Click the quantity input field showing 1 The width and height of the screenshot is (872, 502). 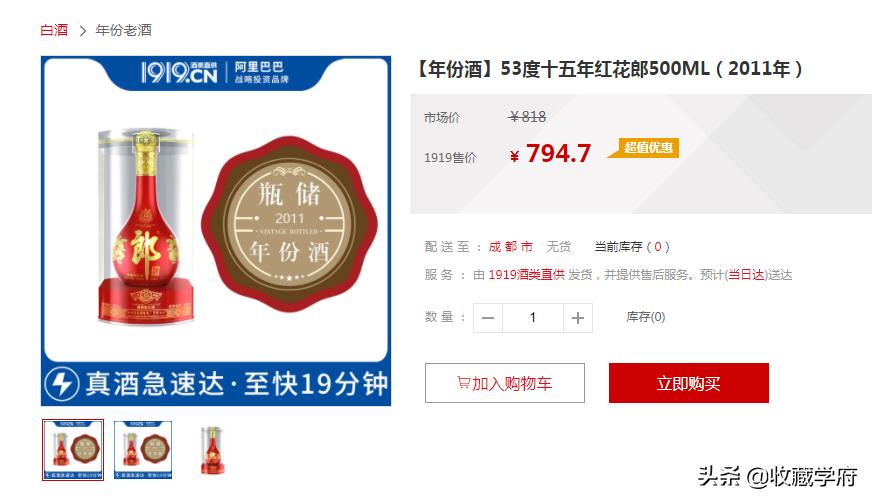(x=533, y=318)
